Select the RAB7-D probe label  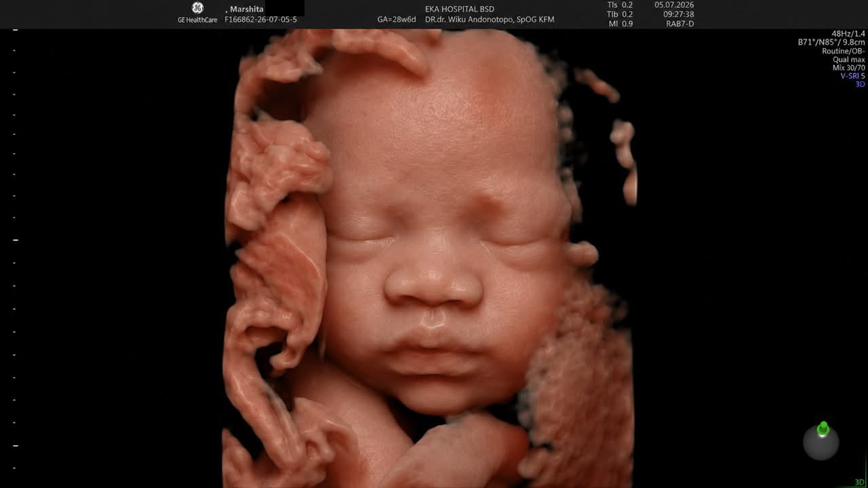pyautogui.click(x=680, y=24)
